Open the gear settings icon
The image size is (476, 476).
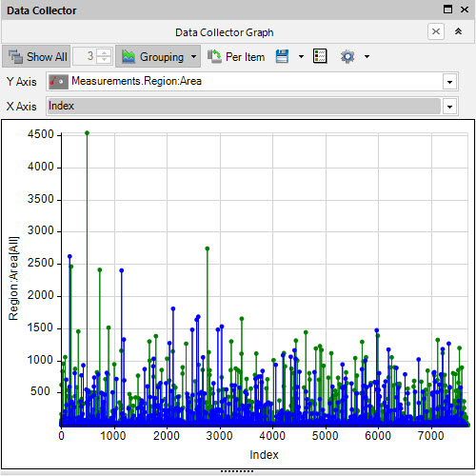pos(347,57)
